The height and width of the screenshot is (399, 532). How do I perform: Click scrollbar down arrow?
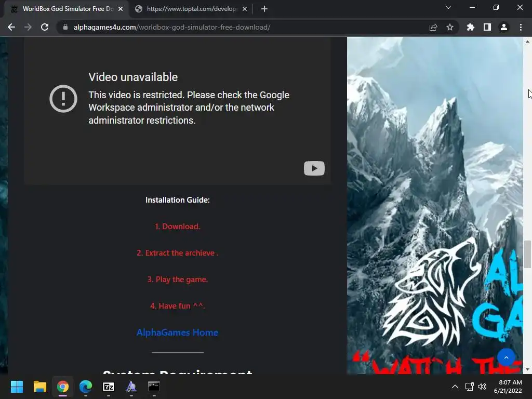[x=527, y=369]
